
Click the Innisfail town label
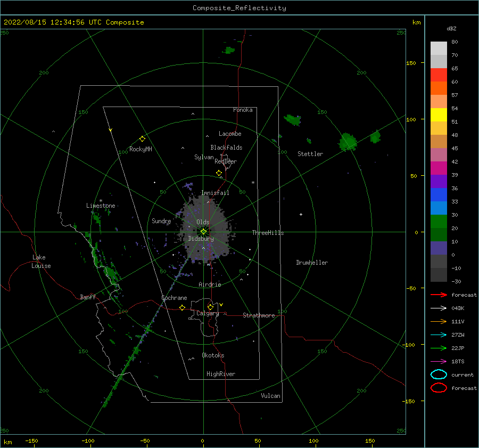(x=215, y=193)
